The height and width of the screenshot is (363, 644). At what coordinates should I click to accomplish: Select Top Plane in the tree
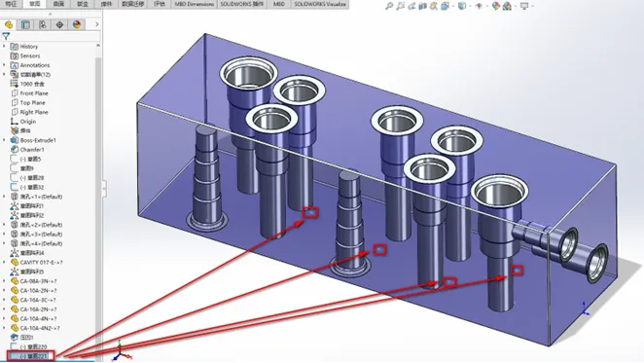click(x=32, y=103)
